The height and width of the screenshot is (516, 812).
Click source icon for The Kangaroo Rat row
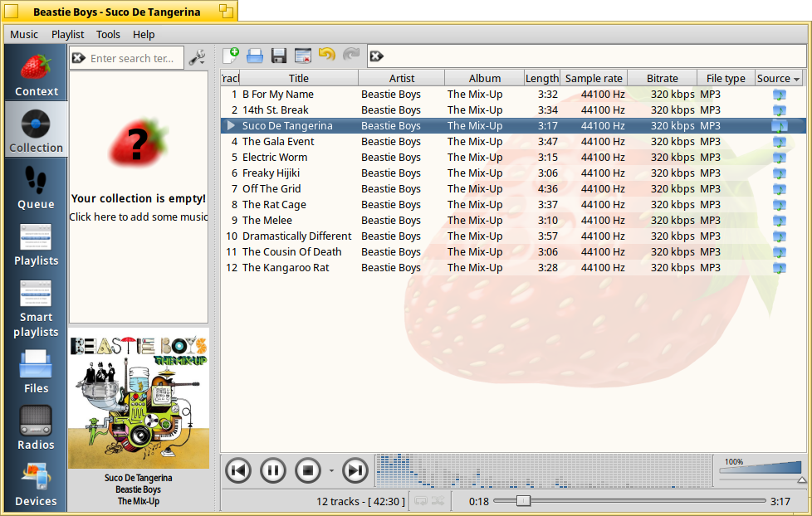779,268
